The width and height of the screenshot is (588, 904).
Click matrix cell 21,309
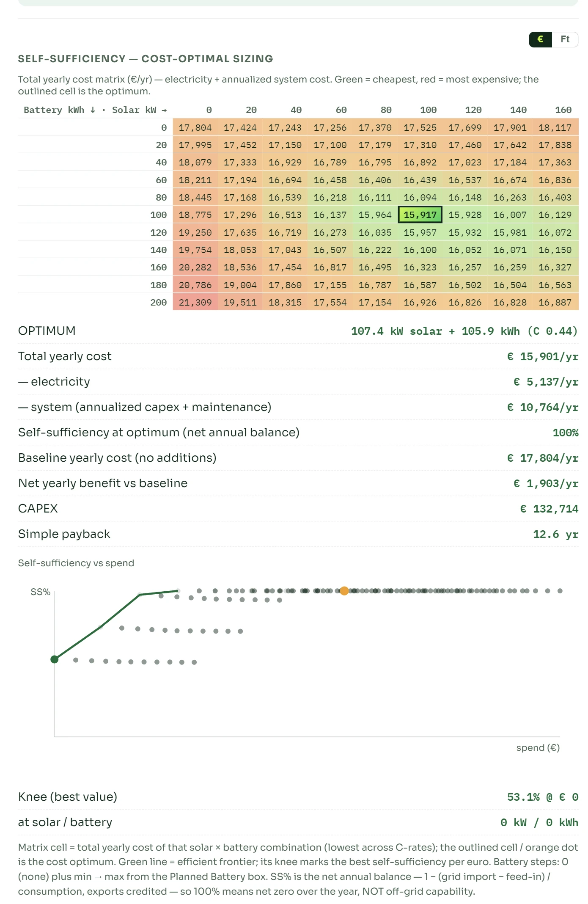195,302
